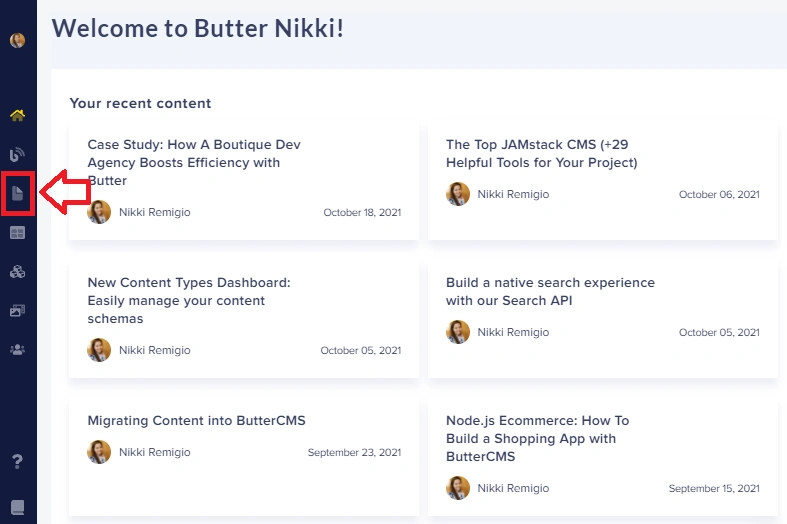Viewport: 787px width, 524px height.
Task: Click October 05 date on Content Types card
Action: (361, 350)
